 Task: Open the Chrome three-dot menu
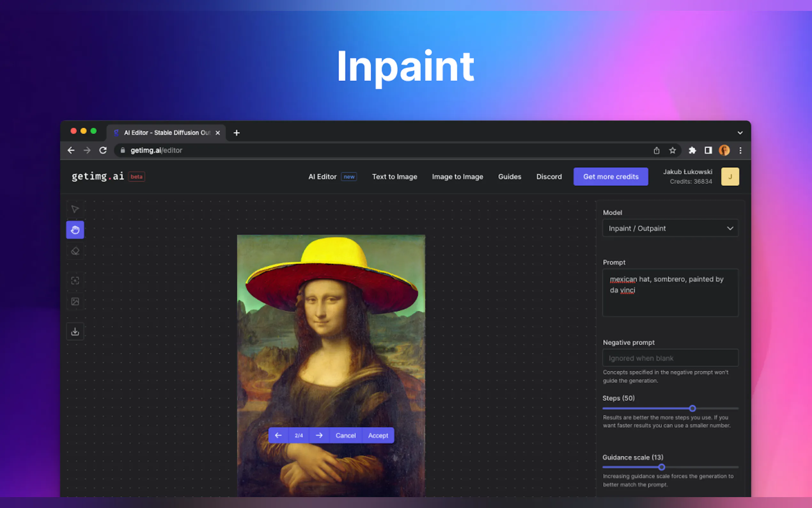point(740,151)
